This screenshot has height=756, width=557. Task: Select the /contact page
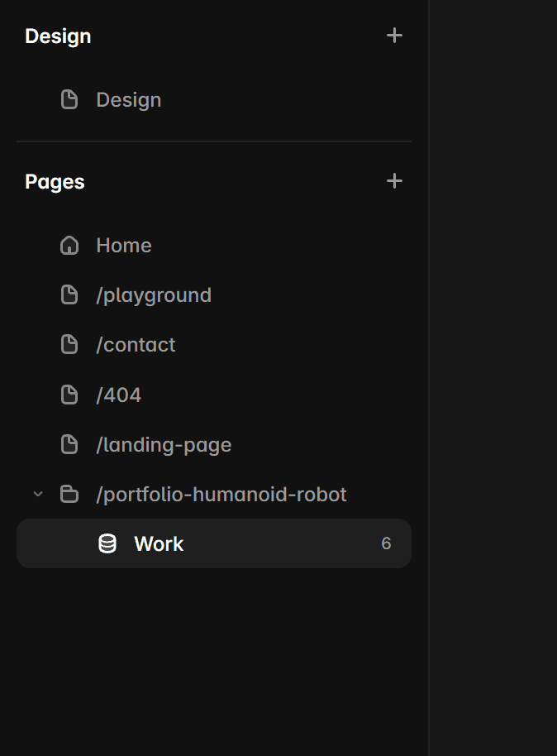point(136,345)
